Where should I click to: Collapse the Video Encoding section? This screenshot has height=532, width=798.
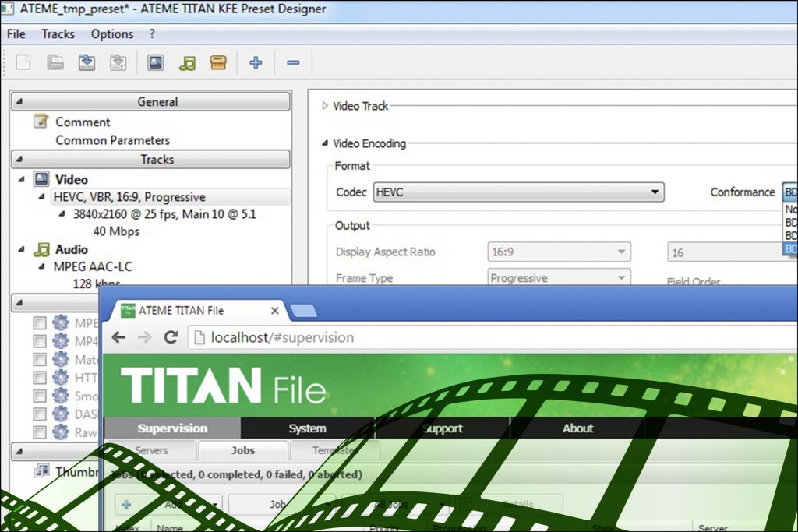pyautogui.click(x=325, y=143)
